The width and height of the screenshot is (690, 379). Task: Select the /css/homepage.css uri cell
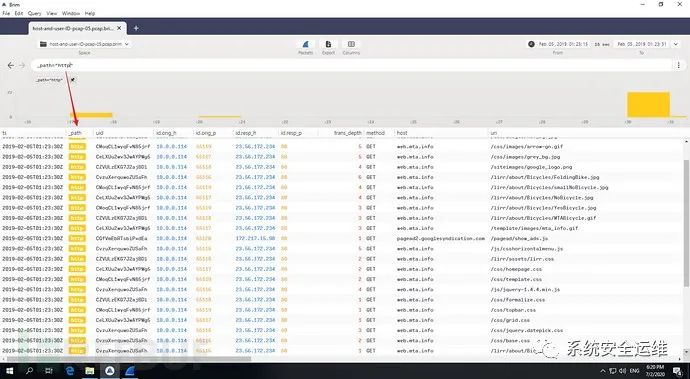click(516, 269)
